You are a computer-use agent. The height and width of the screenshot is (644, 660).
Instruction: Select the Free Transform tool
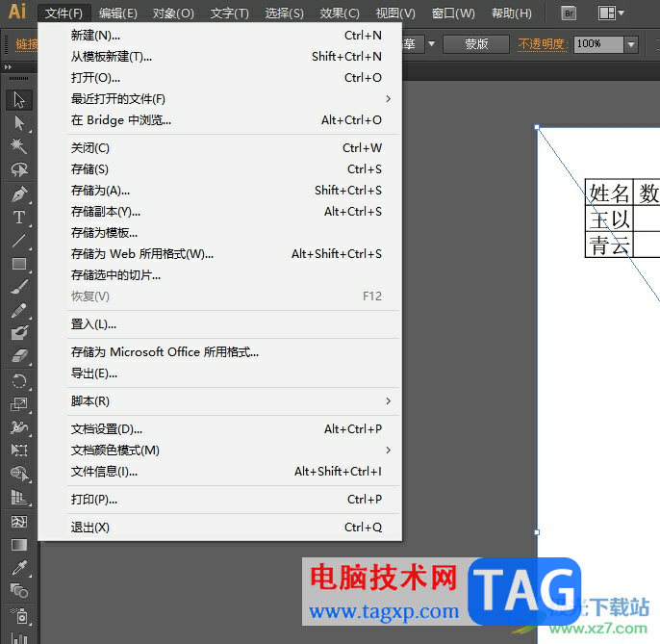19,451
